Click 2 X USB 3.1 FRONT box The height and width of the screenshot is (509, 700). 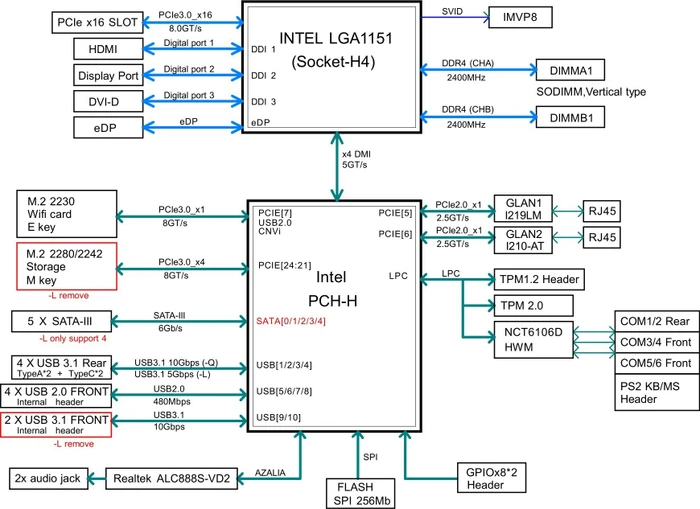click(x=56, y=425)
